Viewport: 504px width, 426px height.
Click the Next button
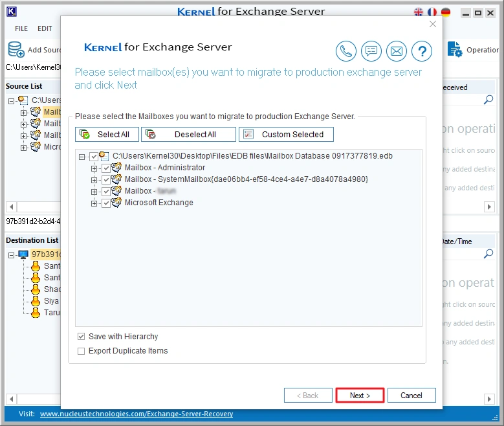(x=360, y=396)
